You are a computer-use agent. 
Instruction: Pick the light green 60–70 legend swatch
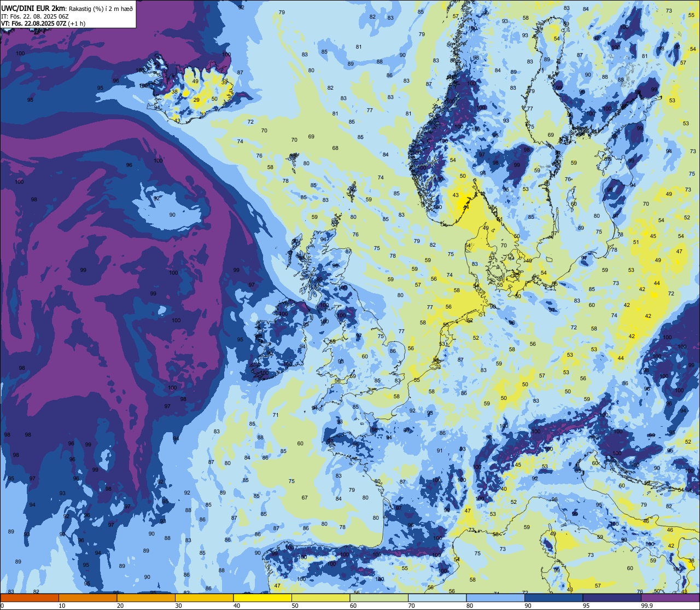[379, 597]
